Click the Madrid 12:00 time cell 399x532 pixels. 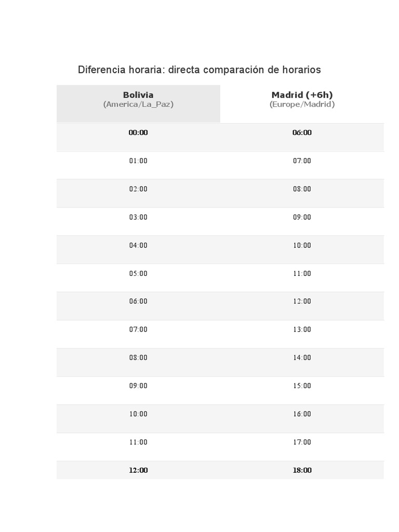click(302, 301)
